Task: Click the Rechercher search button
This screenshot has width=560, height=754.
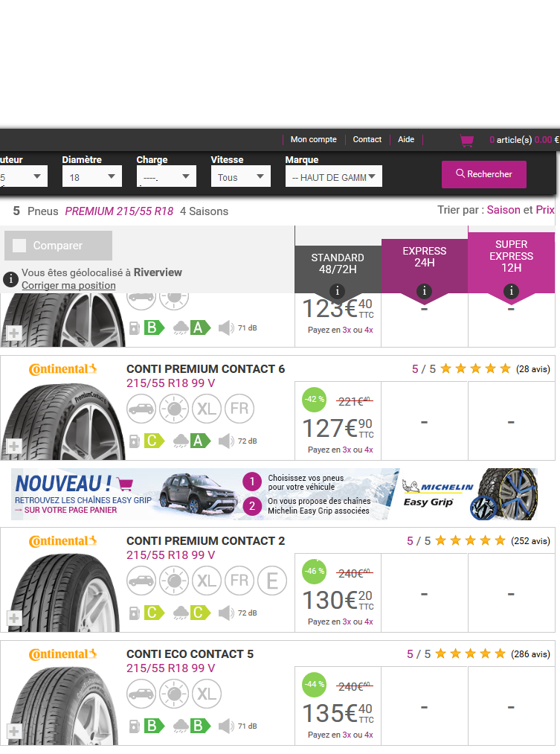Action: pos(484,174)
